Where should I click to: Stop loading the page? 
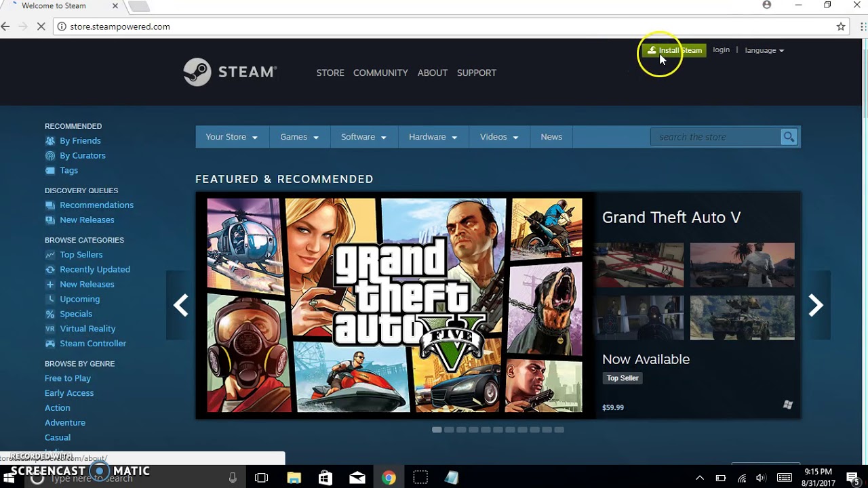point(41,26)
